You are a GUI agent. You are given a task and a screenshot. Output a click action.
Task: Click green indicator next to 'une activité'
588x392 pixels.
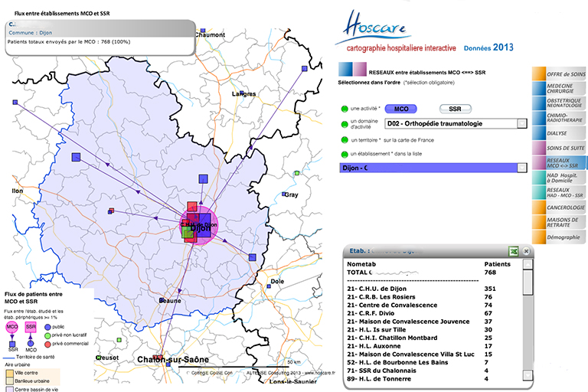(345, 109)
